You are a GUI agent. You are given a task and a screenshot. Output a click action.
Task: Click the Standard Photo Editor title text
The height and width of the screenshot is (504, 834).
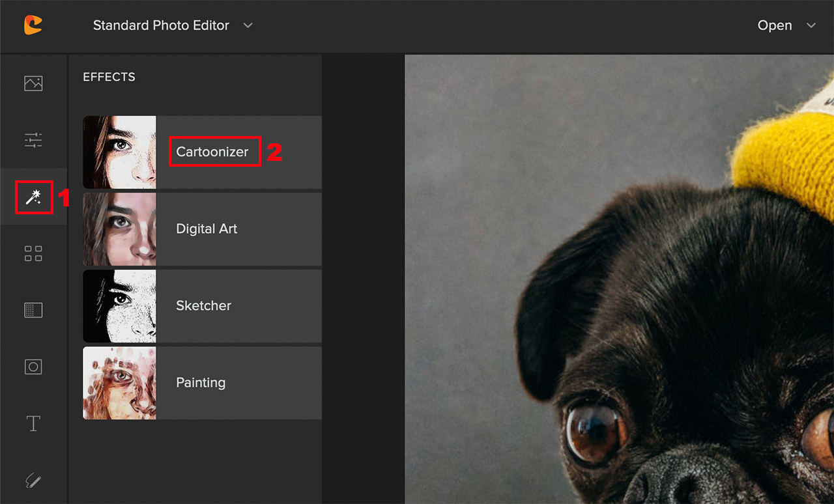pos(161,25)
